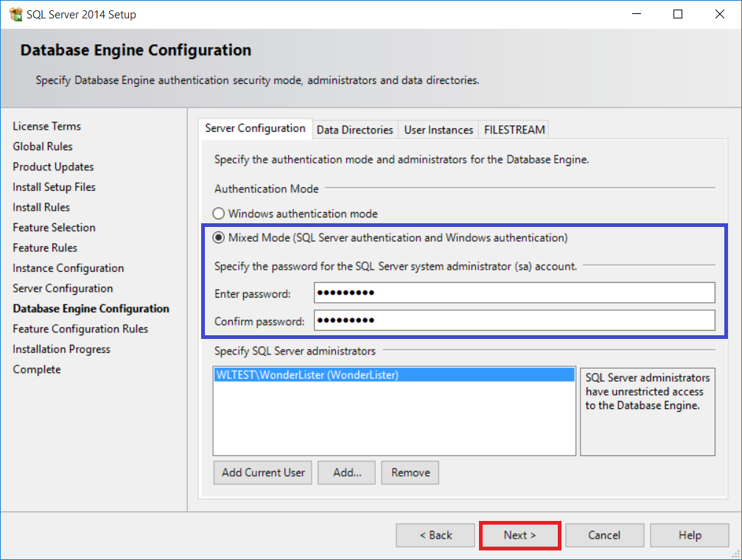Click Product Updates step in sidebar
Screen dimensions: 742x560
click(53, 167)
